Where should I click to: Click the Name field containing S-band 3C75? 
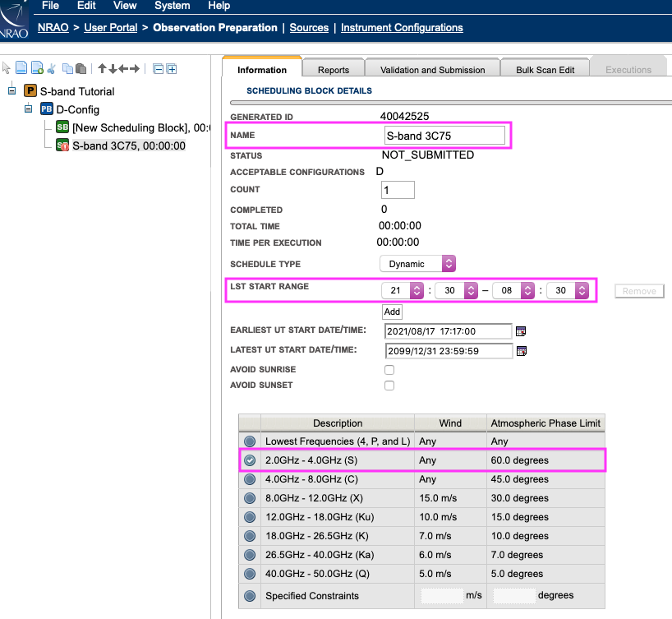(444, 136)
